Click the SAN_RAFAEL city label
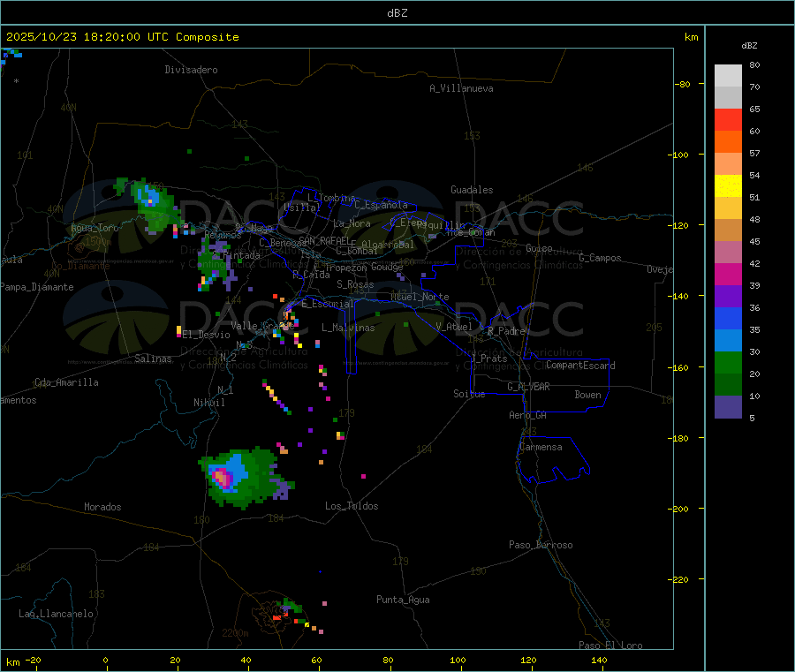 pos(325,240)
